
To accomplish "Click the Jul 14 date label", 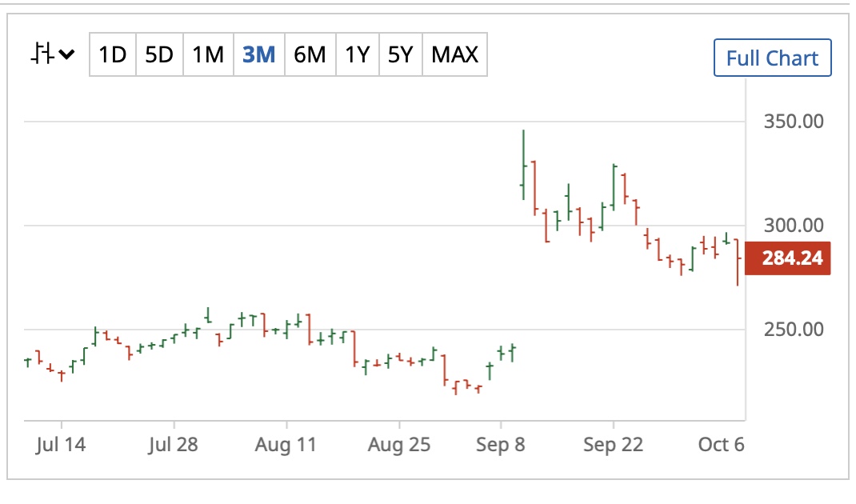I will (61, 445).
